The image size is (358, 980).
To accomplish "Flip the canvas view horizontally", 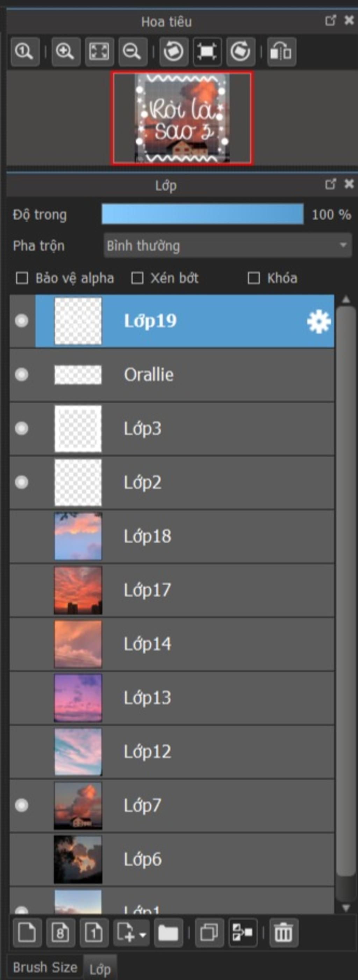I will 281,51.
